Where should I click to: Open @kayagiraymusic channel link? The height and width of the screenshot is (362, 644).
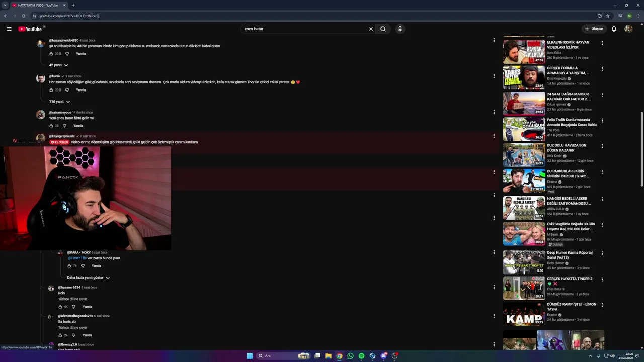[62, 136]
